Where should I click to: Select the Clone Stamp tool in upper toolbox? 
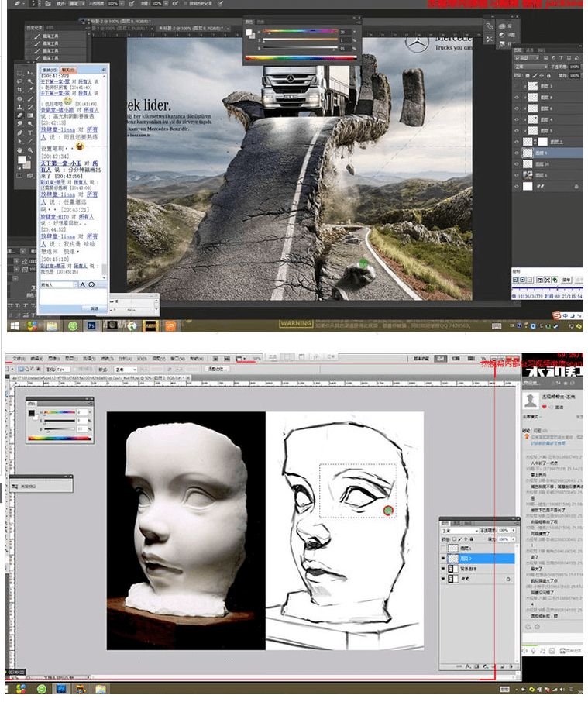(19, 107)
